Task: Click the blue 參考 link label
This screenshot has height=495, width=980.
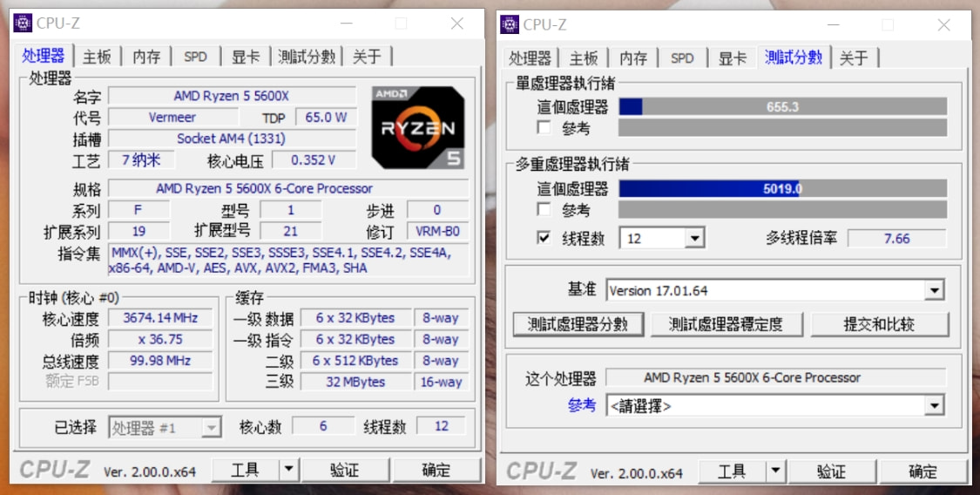Action: tap(582, 405)
